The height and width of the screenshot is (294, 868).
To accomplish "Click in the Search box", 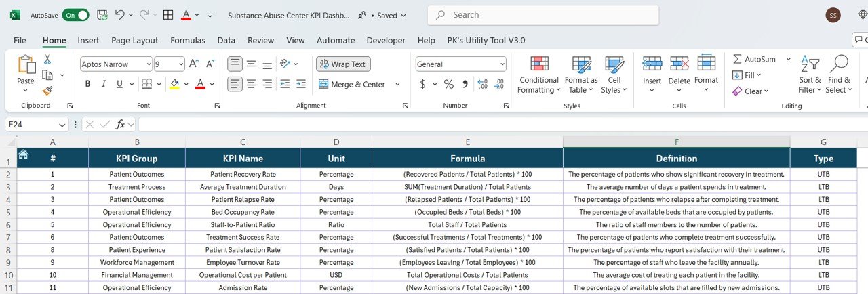I will coord(542,15).
